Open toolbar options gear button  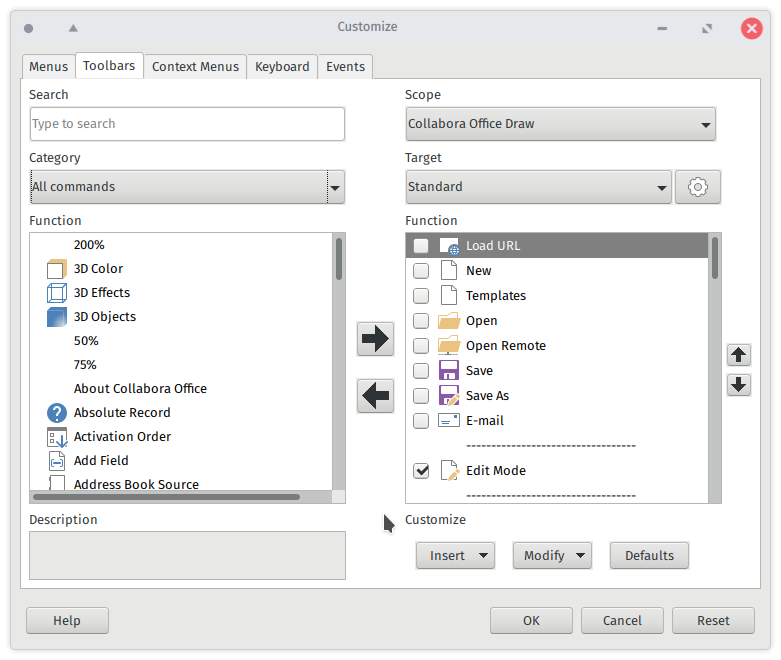click(x=698, y=187)
